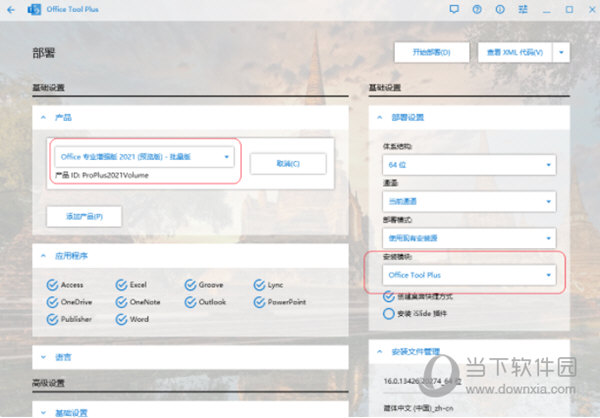Image resolution: width=600 pixels, height=418 pixels.
Task: Open the Office Tool Plus install module dropdown
Action: pos(469,275)
